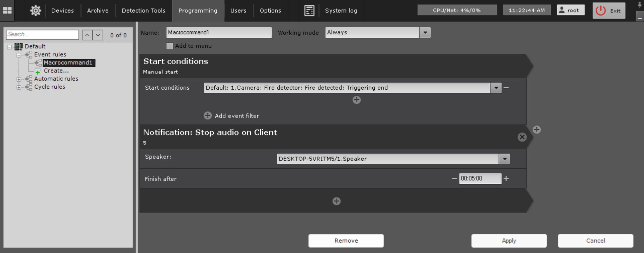
Task: Expand the Cycle rules branch
Action: click(x=19, y=87)
